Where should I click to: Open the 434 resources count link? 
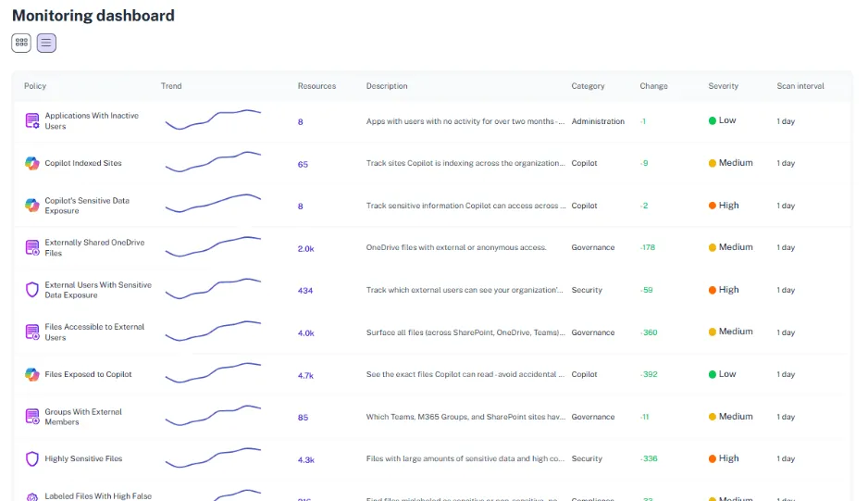pyautogui.click(x=304, y=291)
